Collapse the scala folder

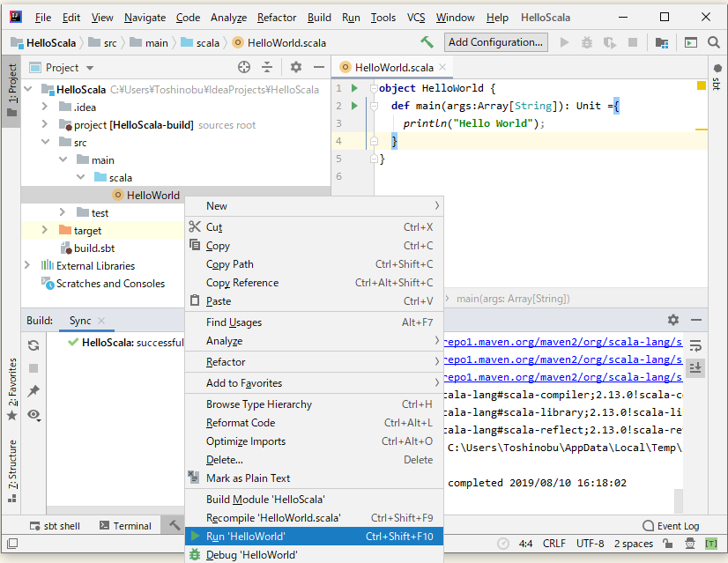pyautogui.click(x=80, y=177)
